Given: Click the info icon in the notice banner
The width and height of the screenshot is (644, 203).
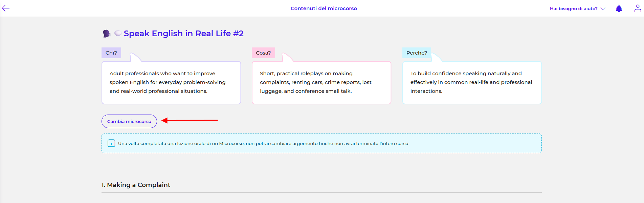Looking at the screenshot, I should coord(111,143).
